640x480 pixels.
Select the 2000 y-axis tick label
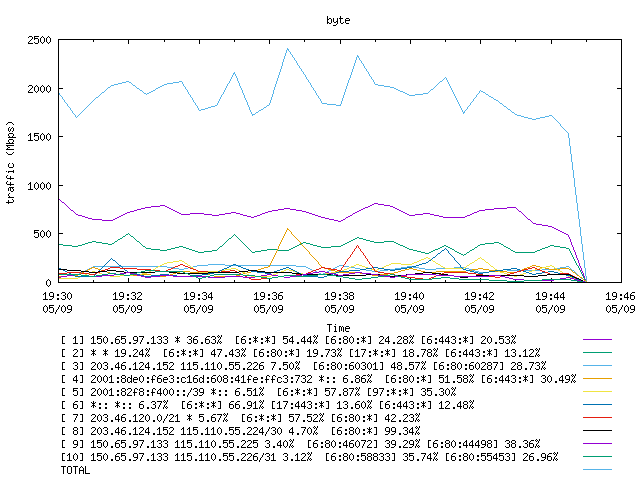40,89
